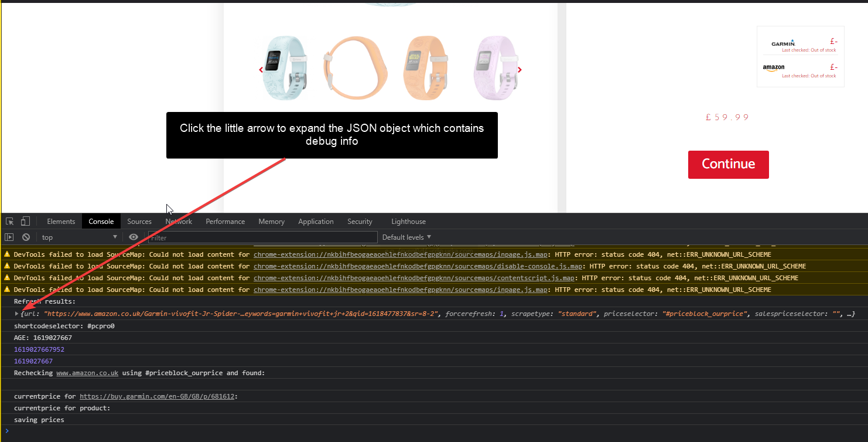The width and height of the screenshot is (868, 442).
Task: Go to the Memory tab
Action: pyautogui.click(x=272, y=222)
